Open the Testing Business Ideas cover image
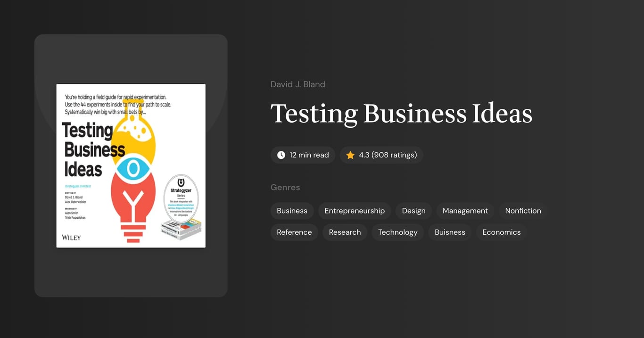The height and width of the screenshot is (338, 644). (x=131, y=165)
